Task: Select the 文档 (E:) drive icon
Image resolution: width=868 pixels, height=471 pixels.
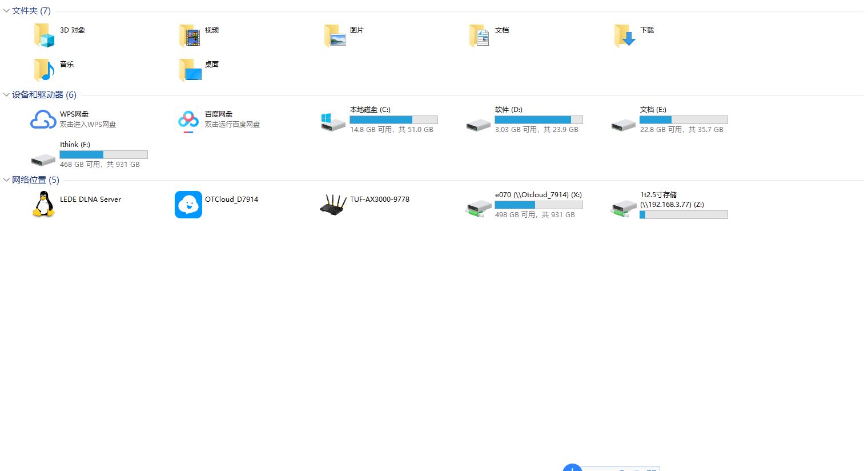Action: [624, 125]
